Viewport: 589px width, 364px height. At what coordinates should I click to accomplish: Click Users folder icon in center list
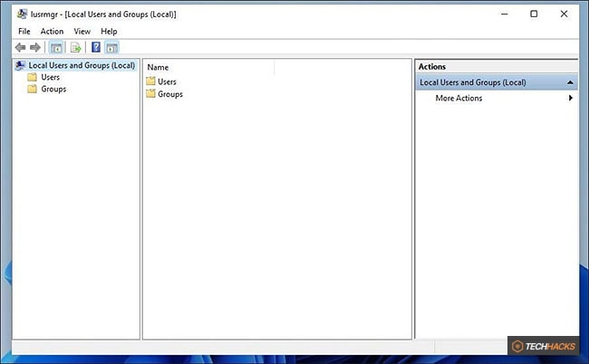(150, 81)
